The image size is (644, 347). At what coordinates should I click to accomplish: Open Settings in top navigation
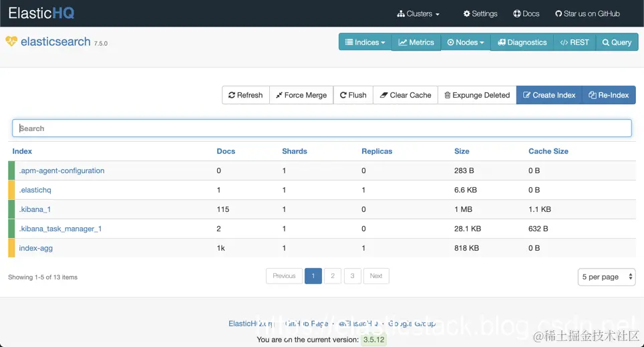click(x=480, y=13)
